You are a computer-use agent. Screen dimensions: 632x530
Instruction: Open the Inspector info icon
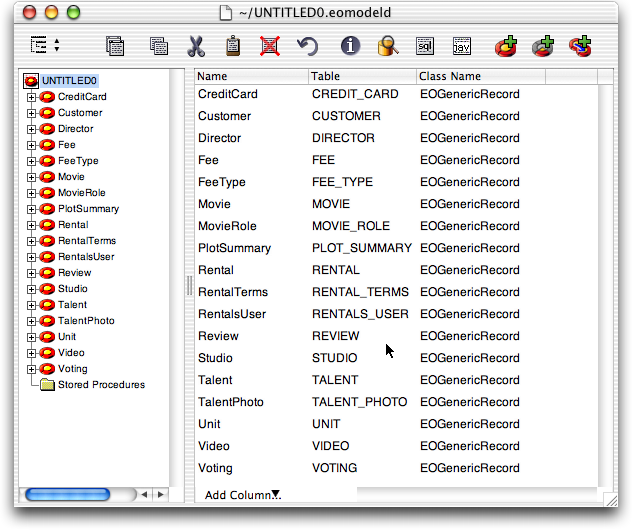[350, 46]
